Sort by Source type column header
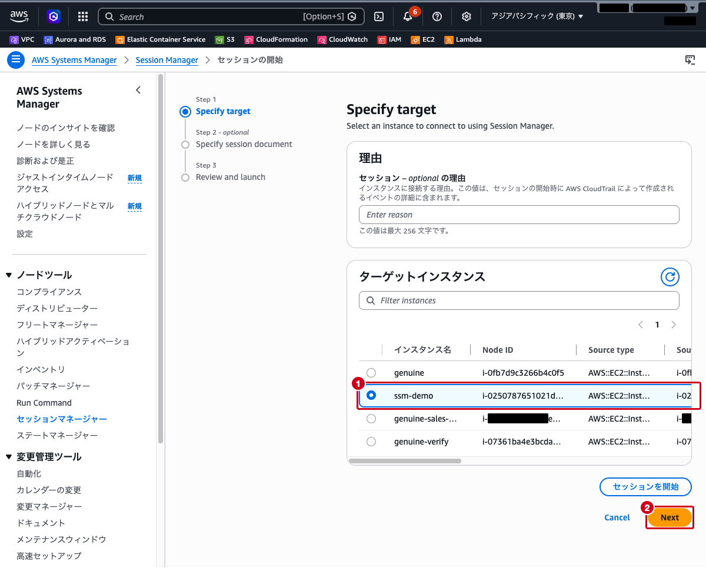The image size is (706, 588). 611,350
